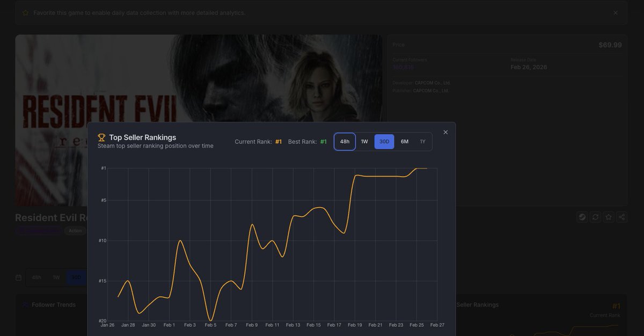Favorite the game with the star button

tap(609, 217)
